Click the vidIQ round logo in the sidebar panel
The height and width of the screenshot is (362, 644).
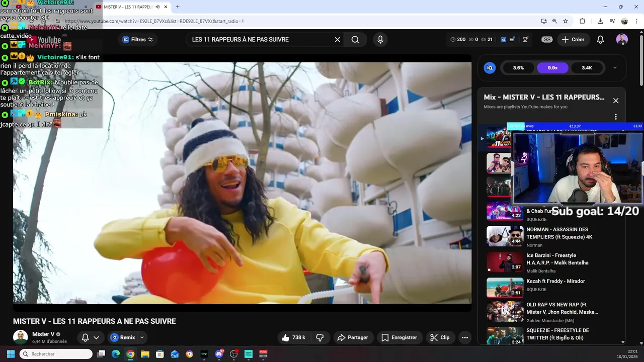pyautogui.click(x=490, y=68)
